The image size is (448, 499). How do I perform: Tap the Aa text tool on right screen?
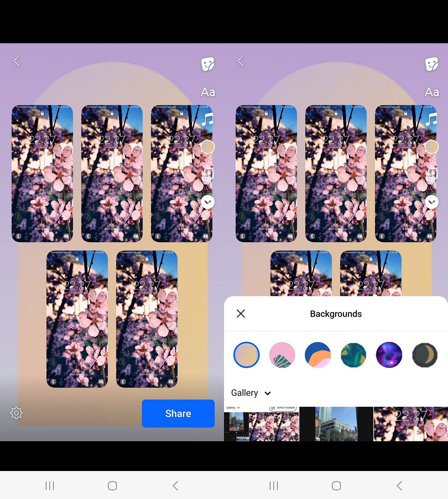(x=432, y=92)
